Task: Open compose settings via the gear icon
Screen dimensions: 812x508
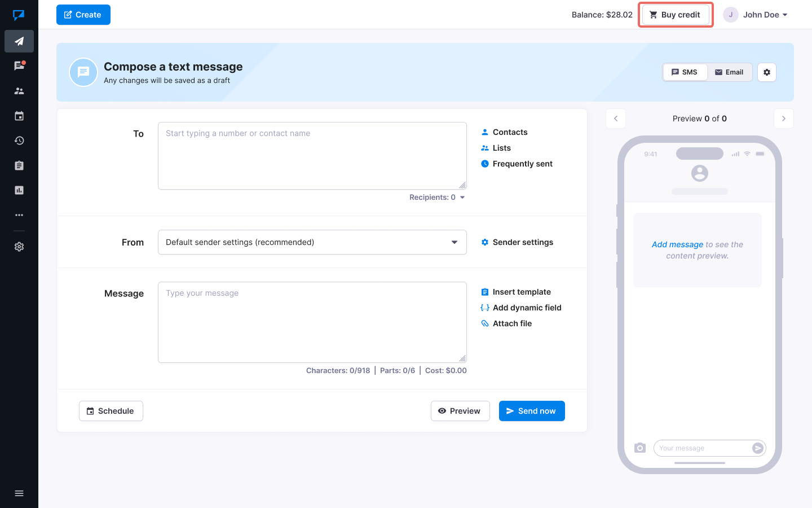Action: pos(766,72)
